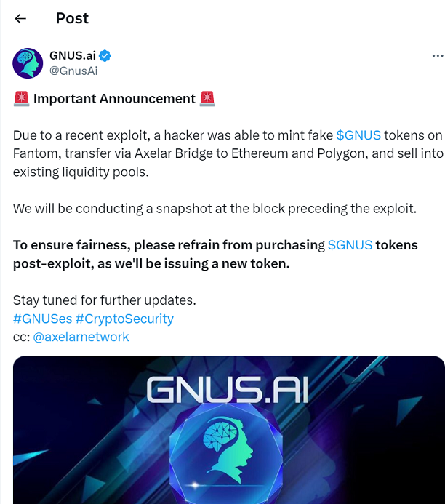
Task: Open the @GnusAi handle
Action: [x=73, y=71]
